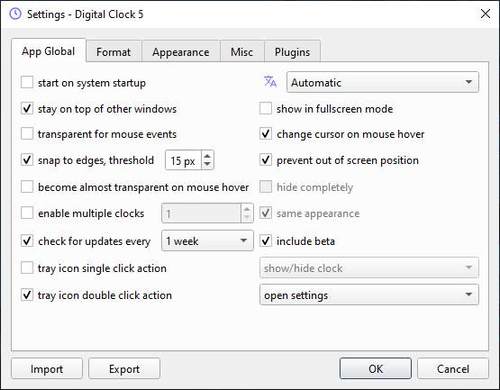Screen dimensions: 500x390
Task: Enable multiple clocks checkbox
Action: click(x=27, y=213)
